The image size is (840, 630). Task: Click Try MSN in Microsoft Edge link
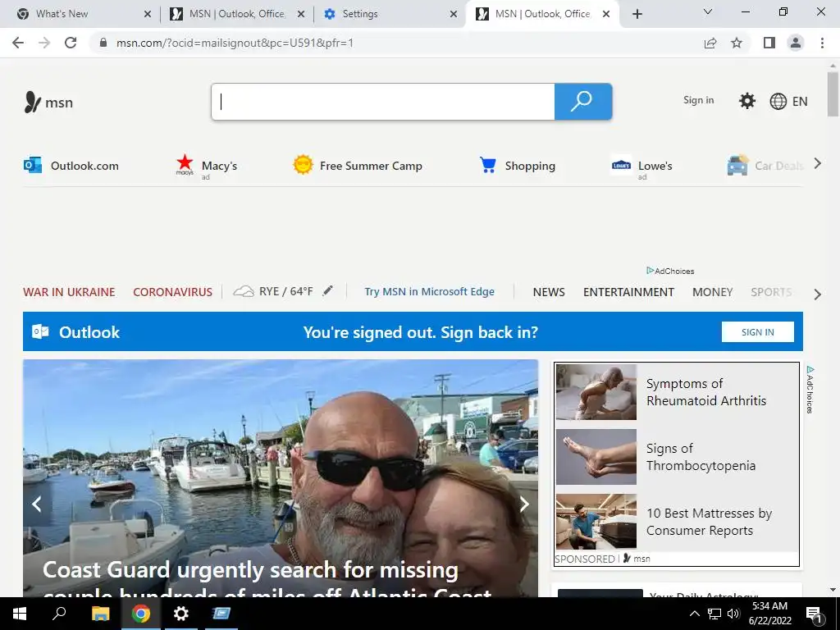pyautogui.click(x=430, y=291)
